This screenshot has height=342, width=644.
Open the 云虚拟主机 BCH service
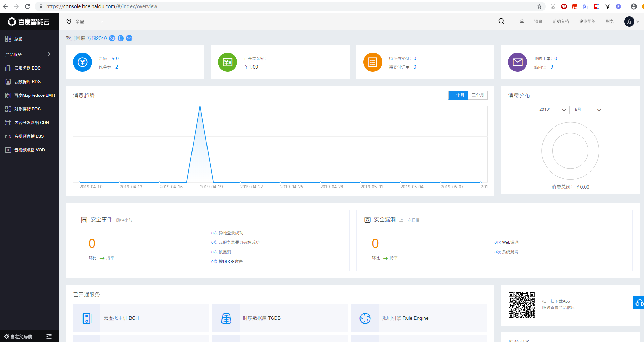tap(141, 318)
